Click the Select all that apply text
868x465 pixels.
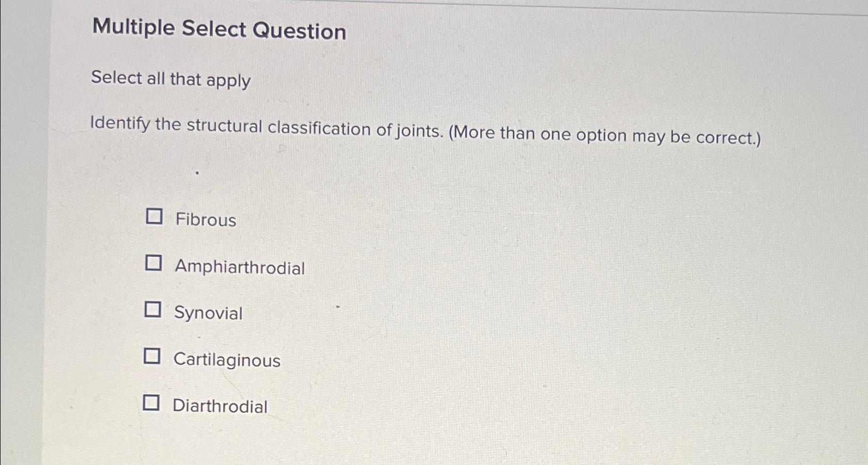pos(170,81)
